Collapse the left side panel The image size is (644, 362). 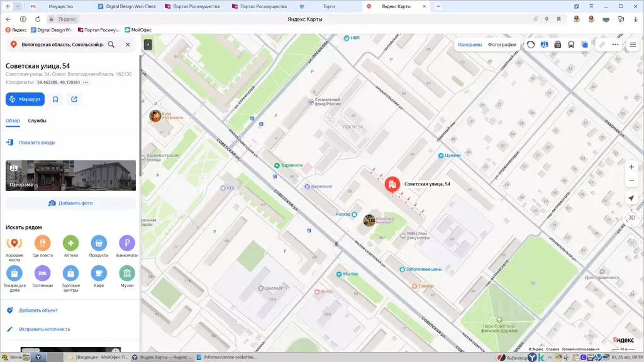coord(147,45)
